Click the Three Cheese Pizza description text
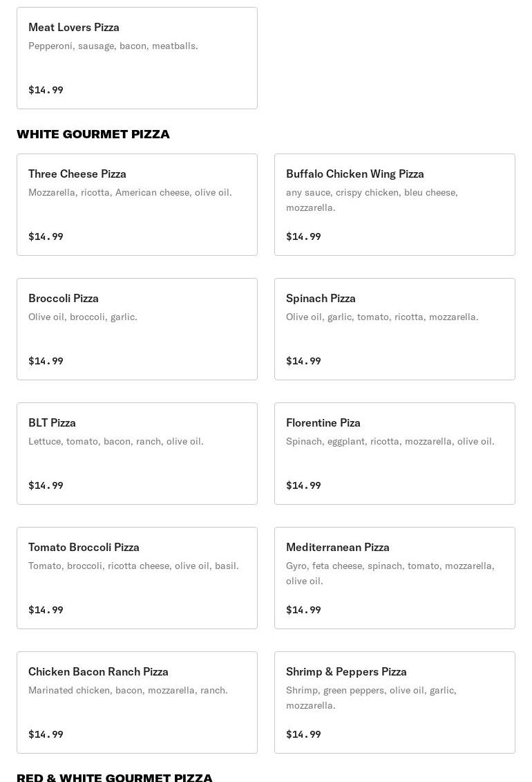The width and height of the screenshot is (532, 782). click(x=130, y=192)
